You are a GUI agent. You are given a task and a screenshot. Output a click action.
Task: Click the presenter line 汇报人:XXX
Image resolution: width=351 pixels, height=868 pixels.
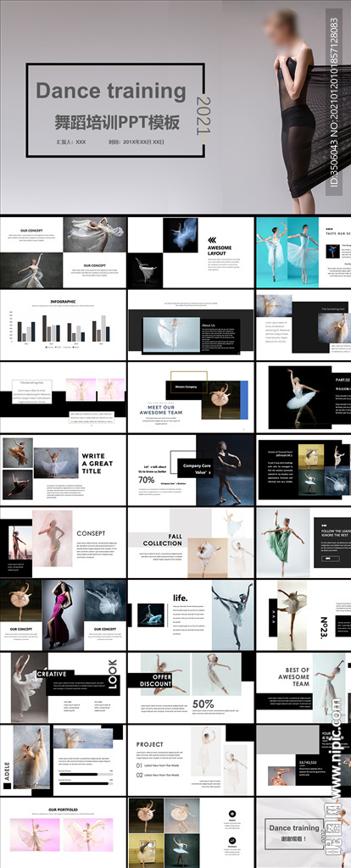tap(71, 142)
